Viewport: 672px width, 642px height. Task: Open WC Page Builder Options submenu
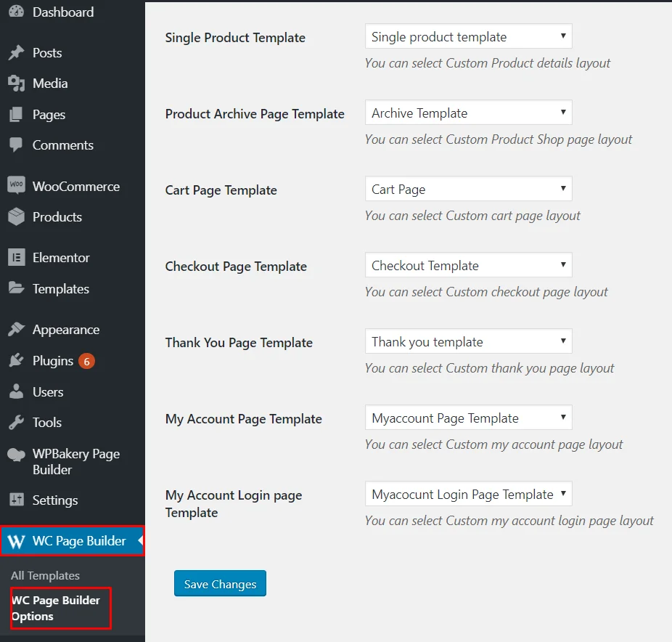(55, 608)
